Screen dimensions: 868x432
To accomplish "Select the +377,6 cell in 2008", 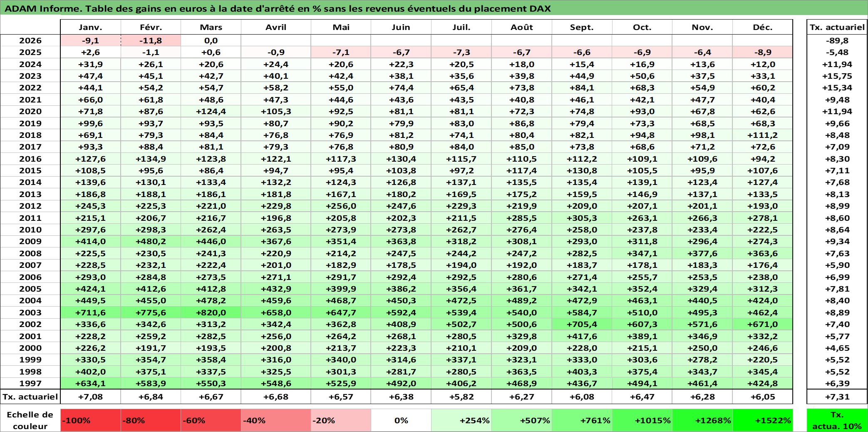I will click(702, 253).
